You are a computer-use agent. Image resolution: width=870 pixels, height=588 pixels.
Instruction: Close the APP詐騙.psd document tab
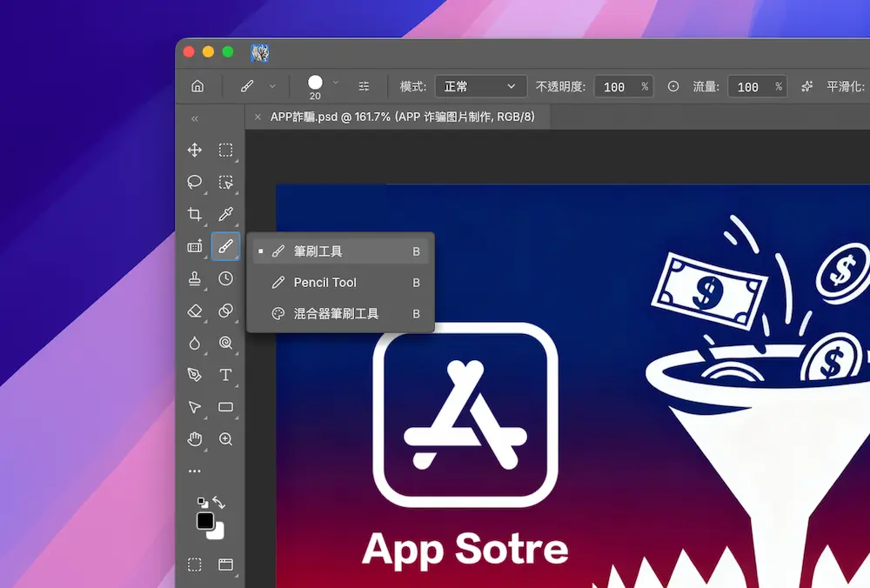pos(258,117)
